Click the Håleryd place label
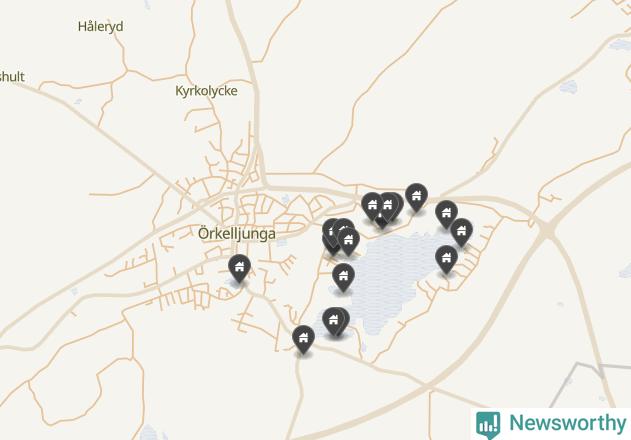 pyautogui.click(x=101, y=27)
